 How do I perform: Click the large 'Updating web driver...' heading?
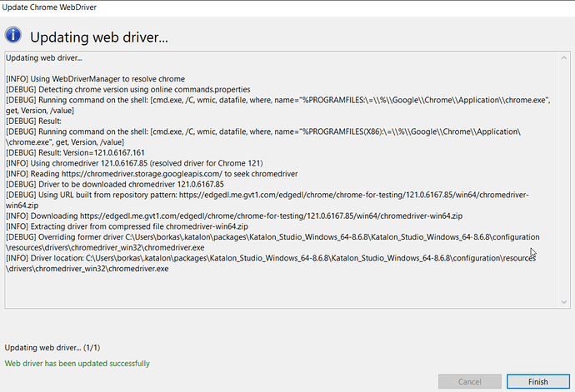pos(99,37)
